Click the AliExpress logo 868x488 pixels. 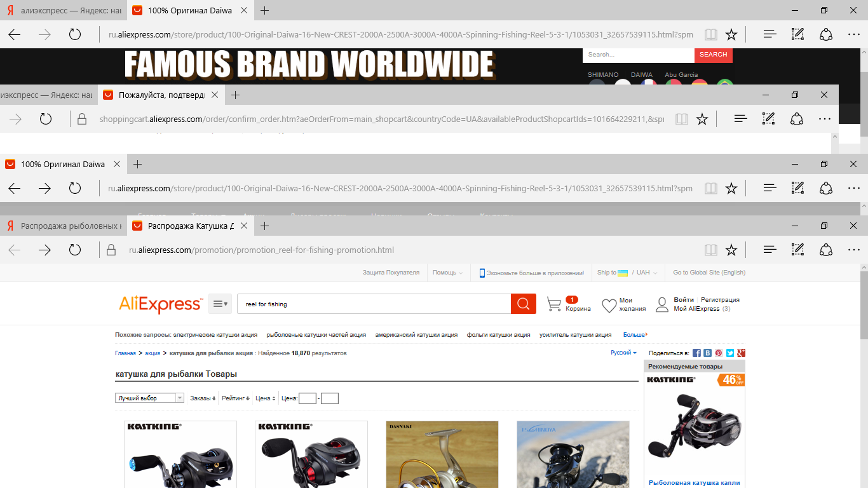(x=160, y=304)
